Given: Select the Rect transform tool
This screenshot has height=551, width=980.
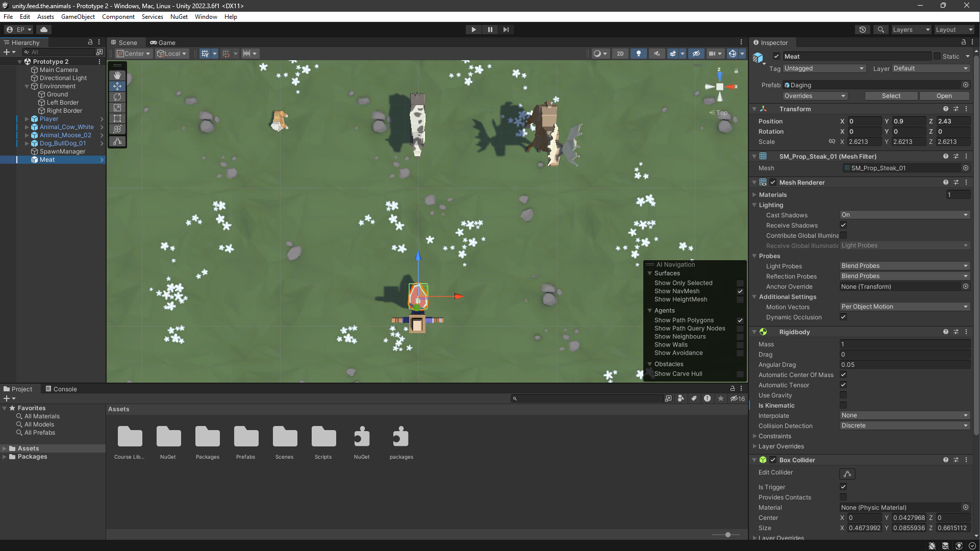Looking at the screenshot, I should [117, 118].
